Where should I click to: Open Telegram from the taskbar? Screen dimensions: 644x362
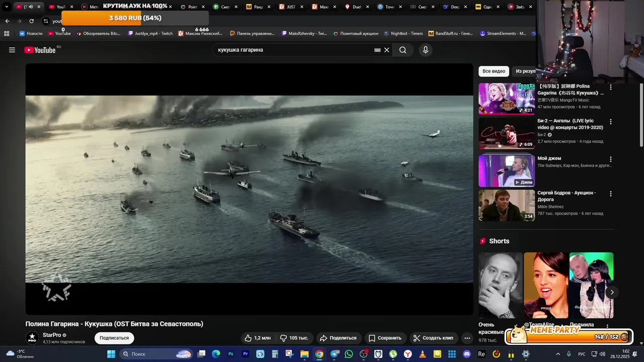coord(334,354)
